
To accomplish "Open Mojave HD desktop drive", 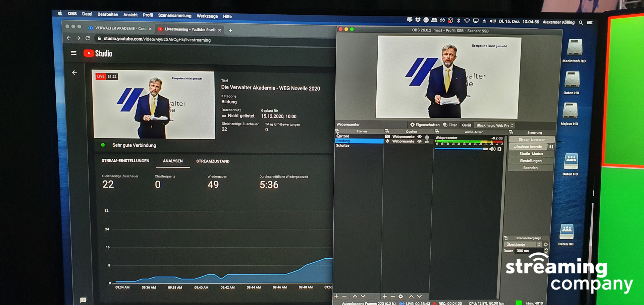I will tap(570, 114).
